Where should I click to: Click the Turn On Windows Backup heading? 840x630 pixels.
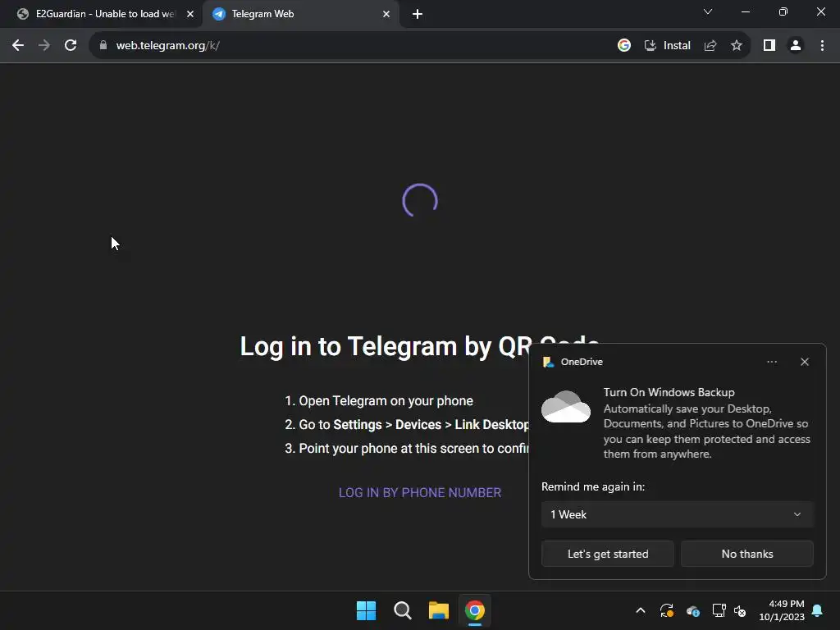point(669,392)
